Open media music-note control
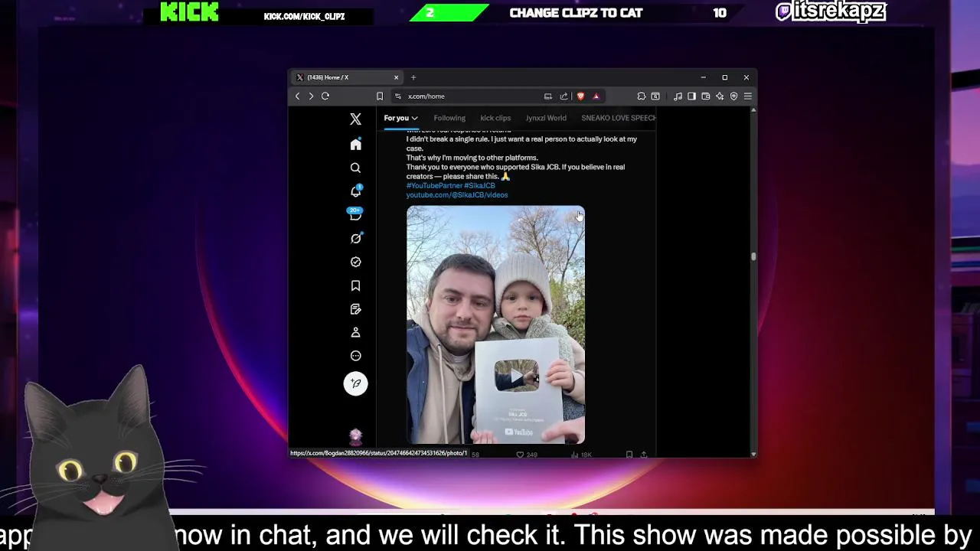The height and width of the screenshot is (551, 980). click(678, 96)
